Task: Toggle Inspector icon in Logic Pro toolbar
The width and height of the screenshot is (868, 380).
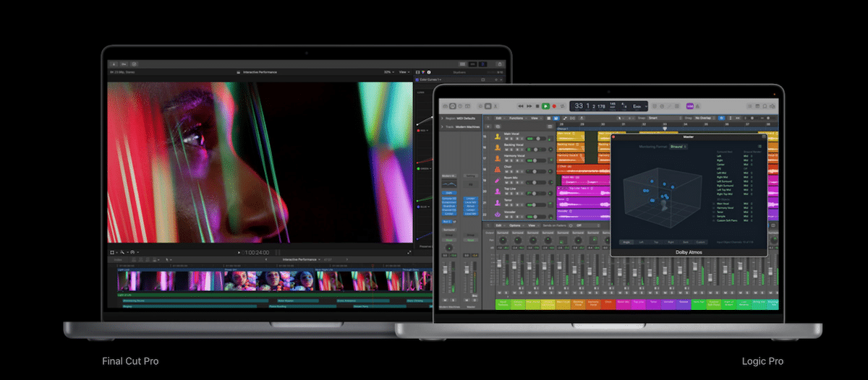Action: 453,106
